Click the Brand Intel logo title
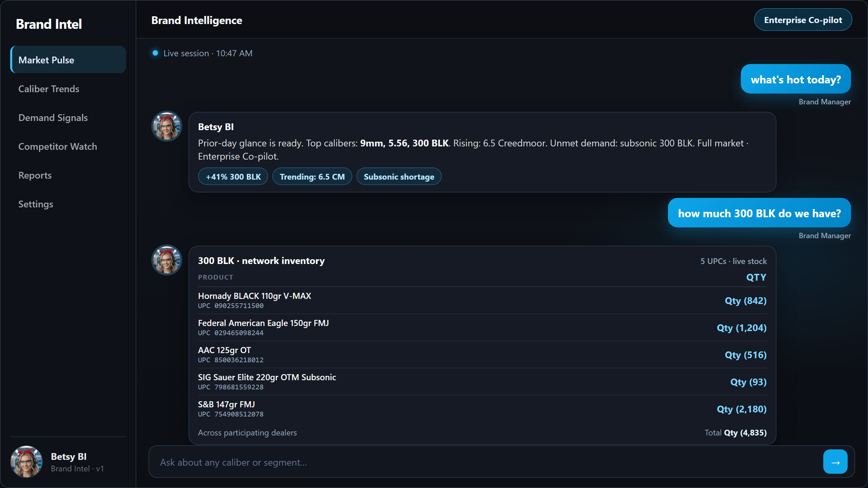 [49, 24]
